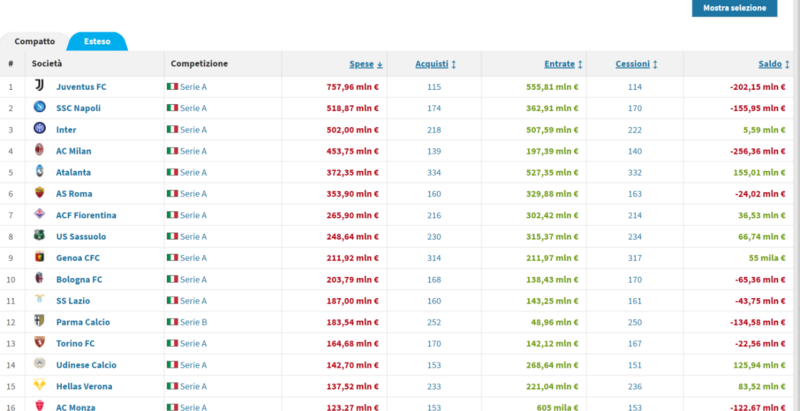The image size is (800, 411).
Task: Sort table by Acquisti column
Action: tap(435, 64)
